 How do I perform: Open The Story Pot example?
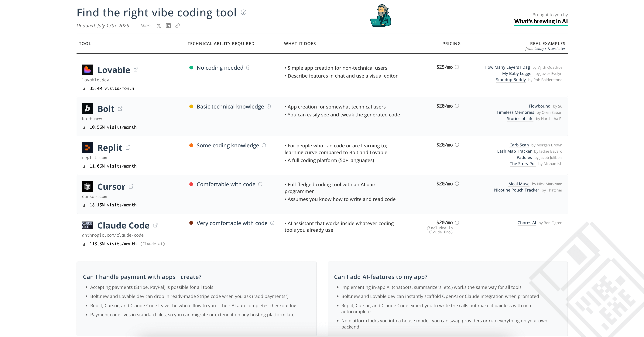(x=523, y=164)
